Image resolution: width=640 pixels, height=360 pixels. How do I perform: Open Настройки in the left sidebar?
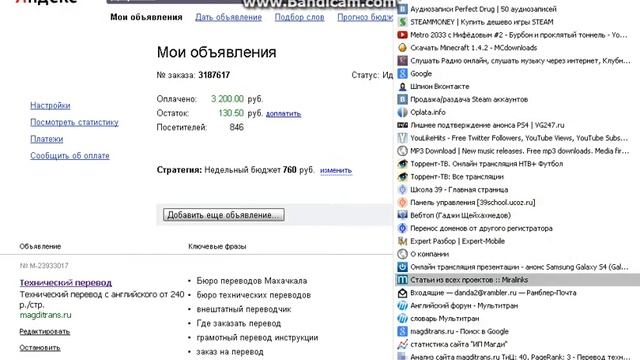point(50,106)
